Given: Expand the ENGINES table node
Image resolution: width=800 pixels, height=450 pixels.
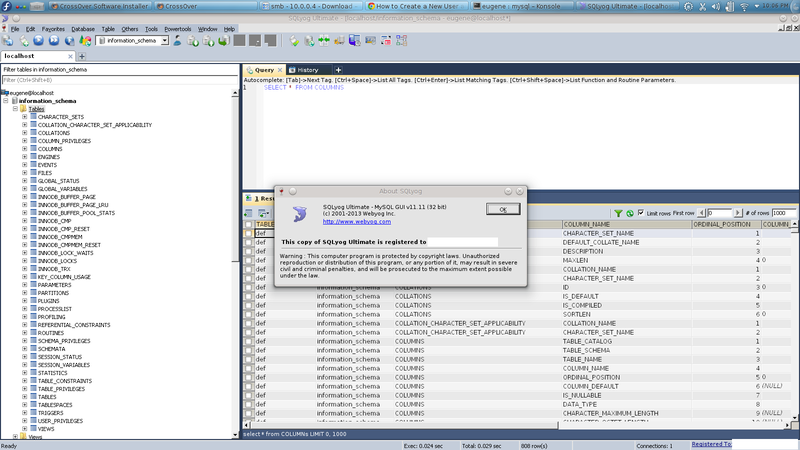Looking at the screenshot, I should click(x=24, y=157).
